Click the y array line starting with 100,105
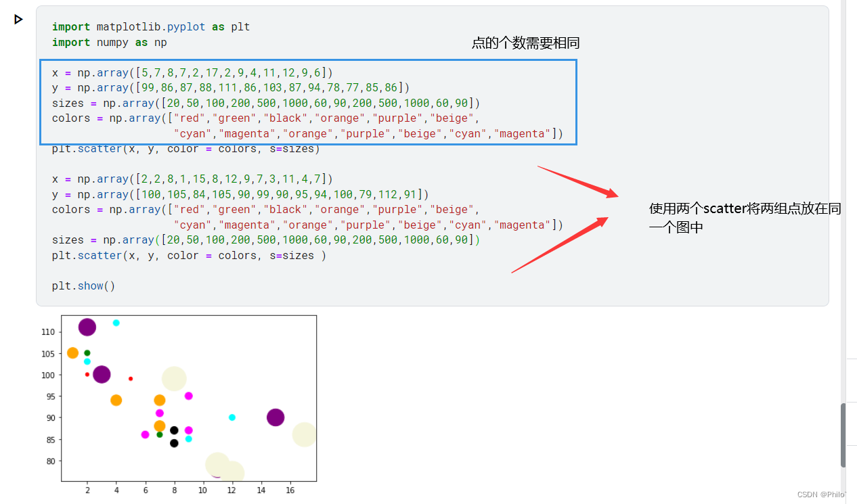 240,195
